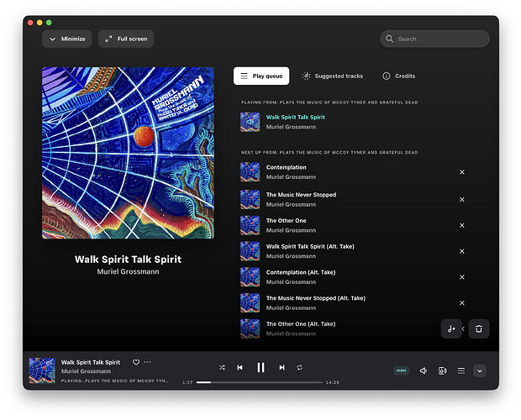Click the large Walk Spirit Talk Spirit heading
The width and height of the screenshot is (521, 420).
coord(128,260)
